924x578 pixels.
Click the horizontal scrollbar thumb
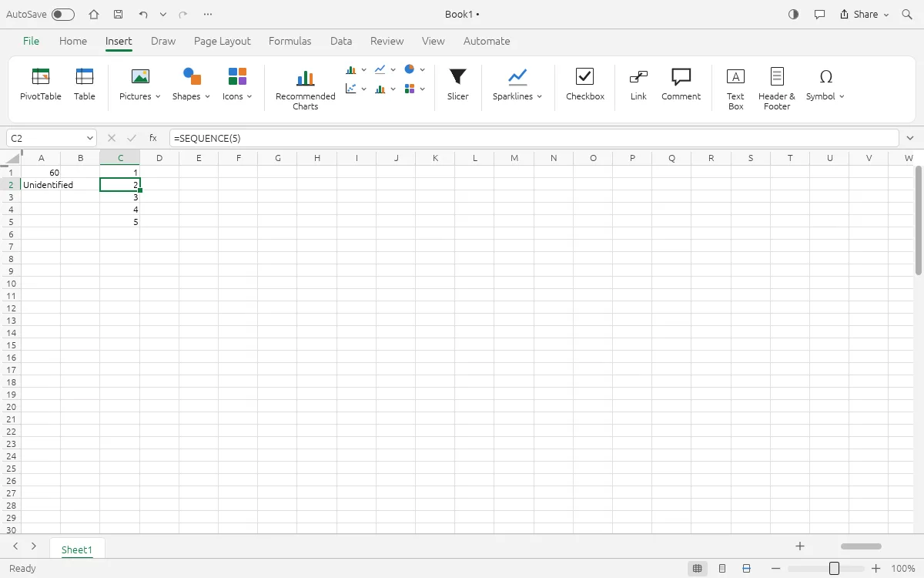tap(861, 546)
